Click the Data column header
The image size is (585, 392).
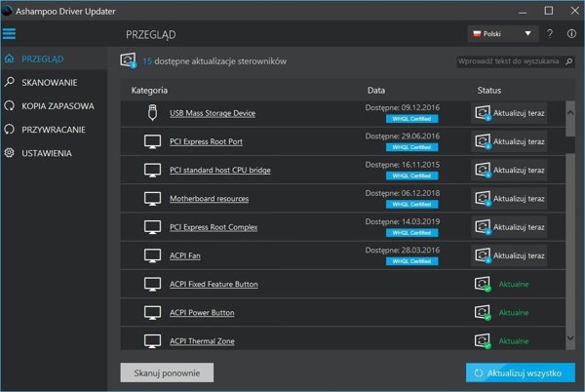(376, 91)
